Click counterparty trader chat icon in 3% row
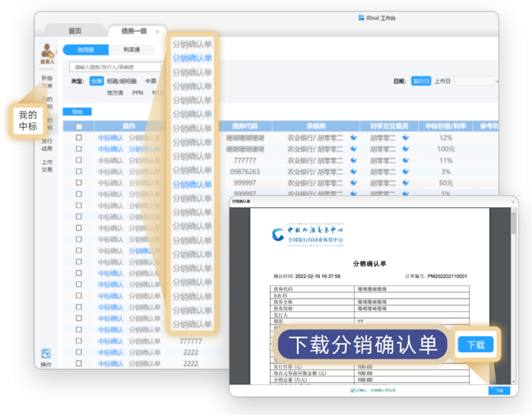 pyautogui.click(x=406, y=172)
